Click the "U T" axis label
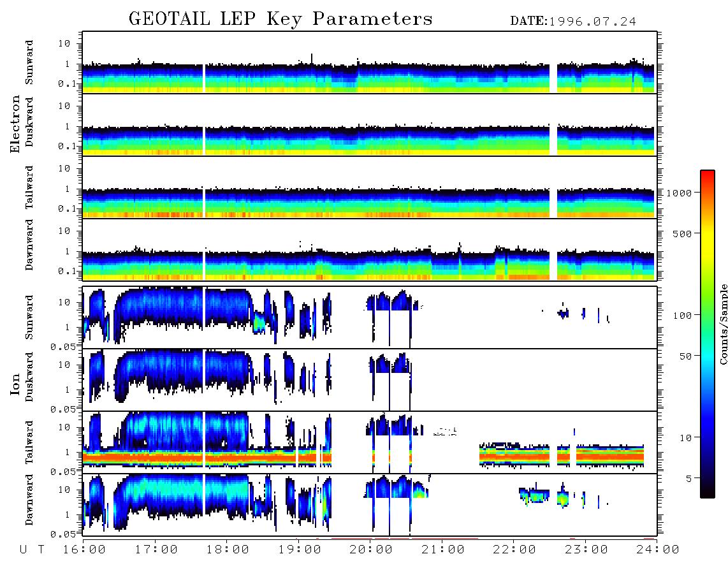The width and height of the screenshot is (728, 561). click(x=33, y=550)
